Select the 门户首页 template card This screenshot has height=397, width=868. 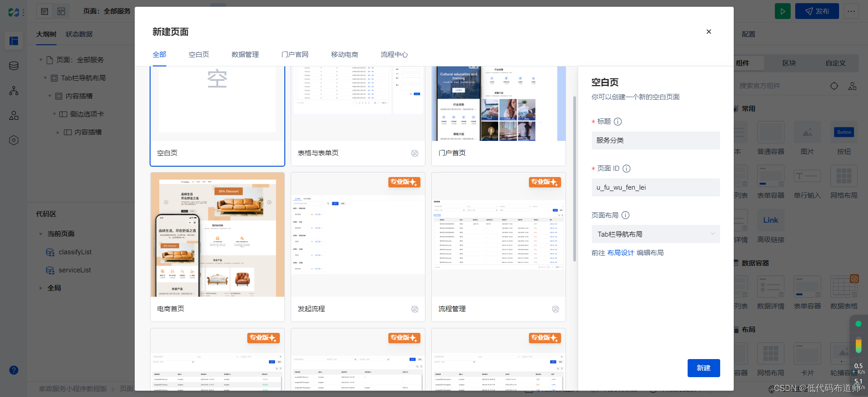click(499, 116)
